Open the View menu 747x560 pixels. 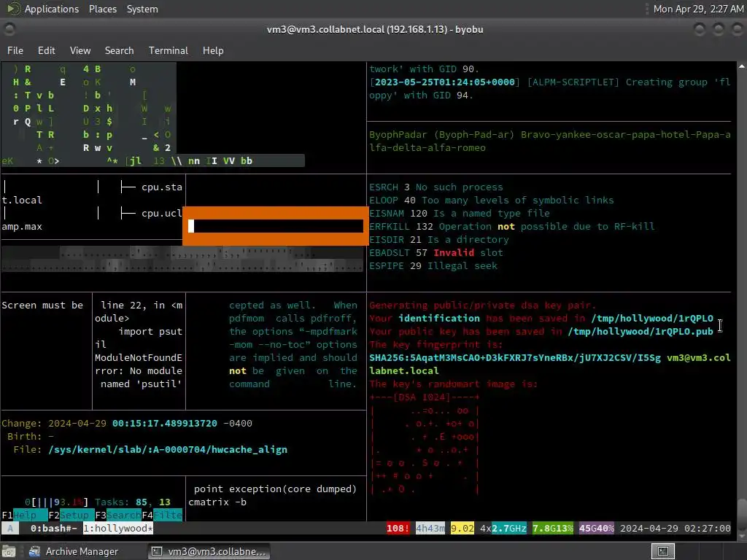pos(80,50)
